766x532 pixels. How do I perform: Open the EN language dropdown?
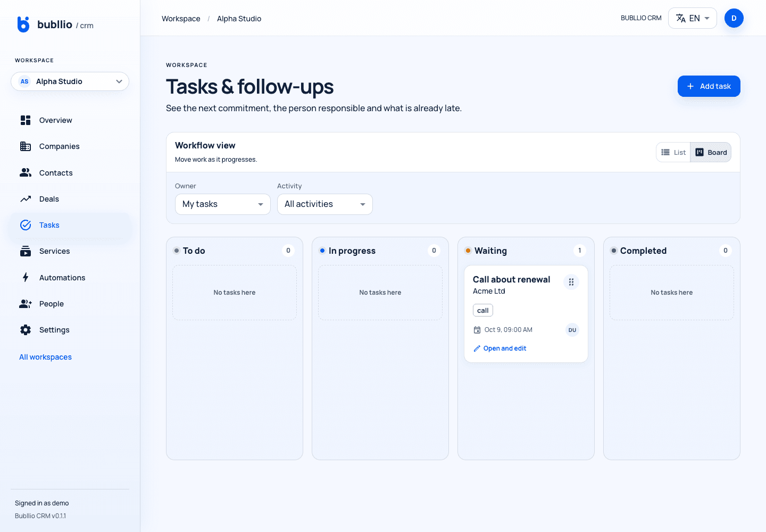[x=693, y=18]
